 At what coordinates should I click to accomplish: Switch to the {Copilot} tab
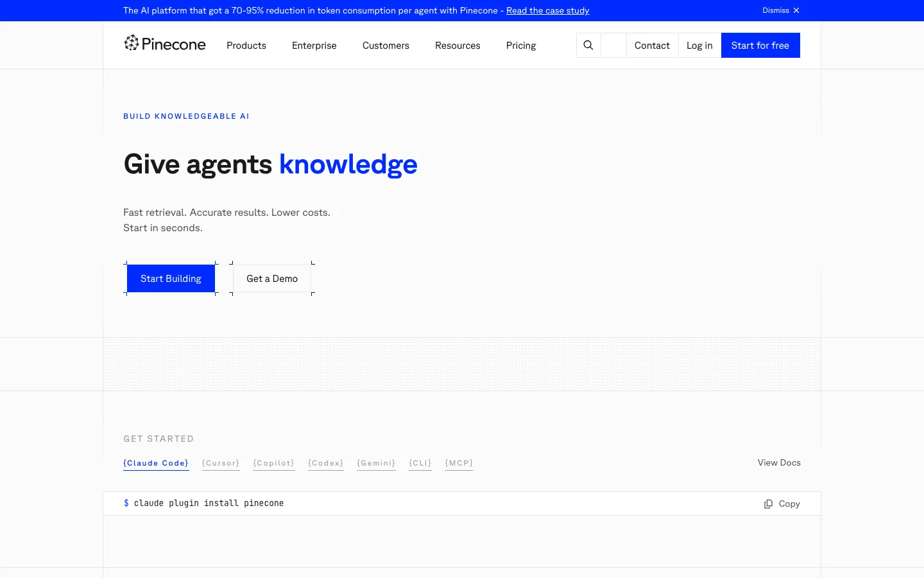point(274,463)
